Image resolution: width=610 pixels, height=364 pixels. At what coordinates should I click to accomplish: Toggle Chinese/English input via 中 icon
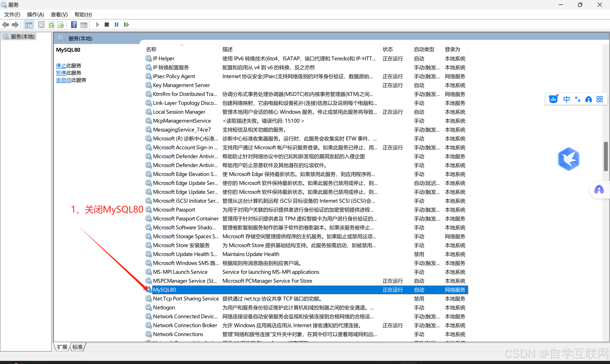pos(567,99)
